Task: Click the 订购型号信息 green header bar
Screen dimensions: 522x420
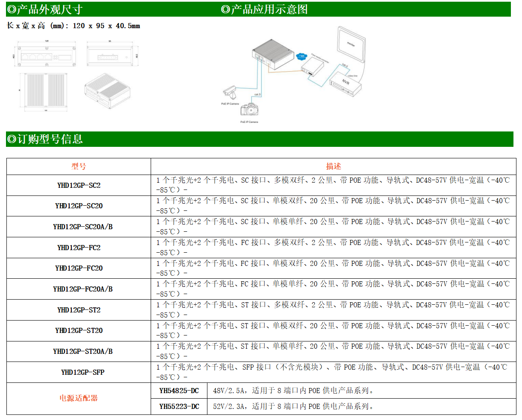Action: [45, 139]
